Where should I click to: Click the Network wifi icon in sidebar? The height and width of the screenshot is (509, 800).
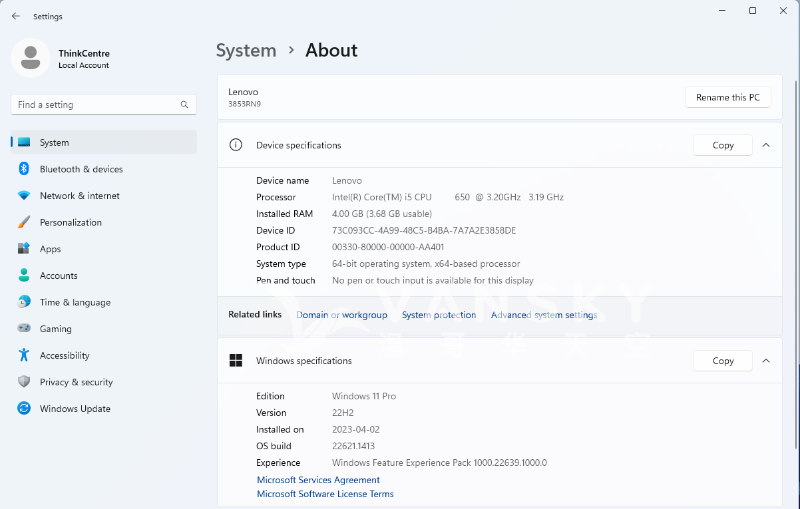24,195
